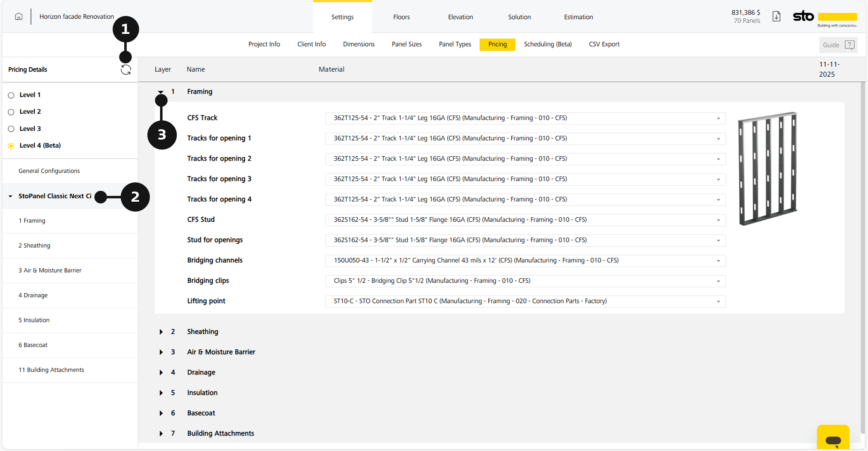The height and width of the screenshot is (451, 868).
Task: Open the Guide help button
Action: [838, 45]
